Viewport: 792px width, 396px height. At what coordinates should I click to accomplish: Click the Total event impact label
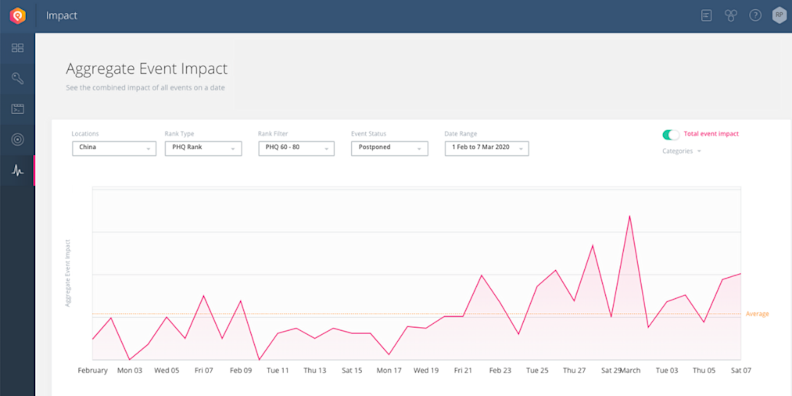[711, 134]
